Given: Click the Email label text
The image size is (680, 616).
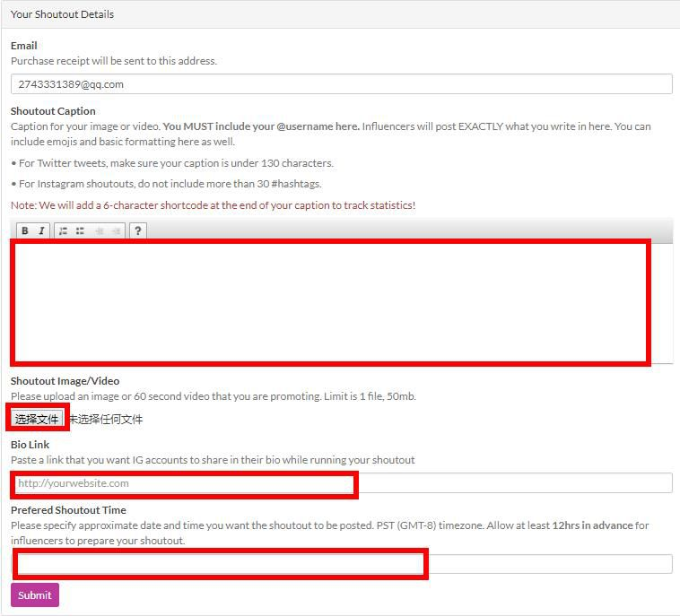Looking at the screenshot, I should [24, 46].
